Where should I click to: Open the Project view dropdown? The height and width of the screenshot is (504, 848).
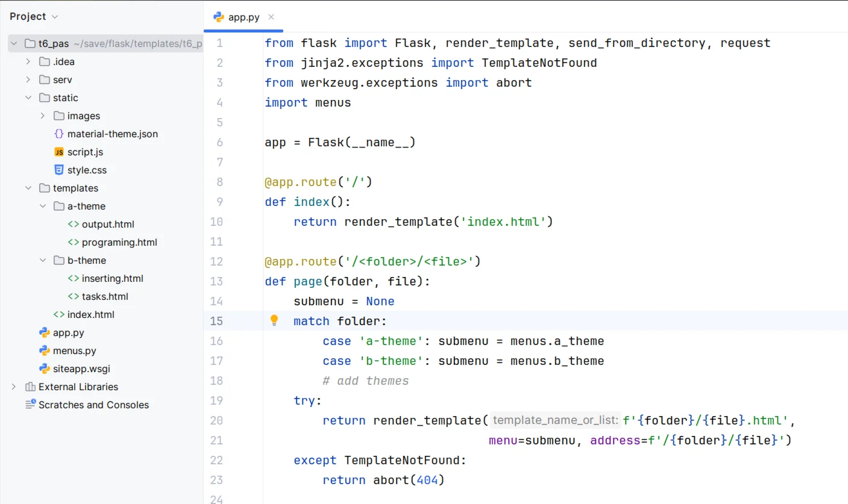(x=55, y=17)
